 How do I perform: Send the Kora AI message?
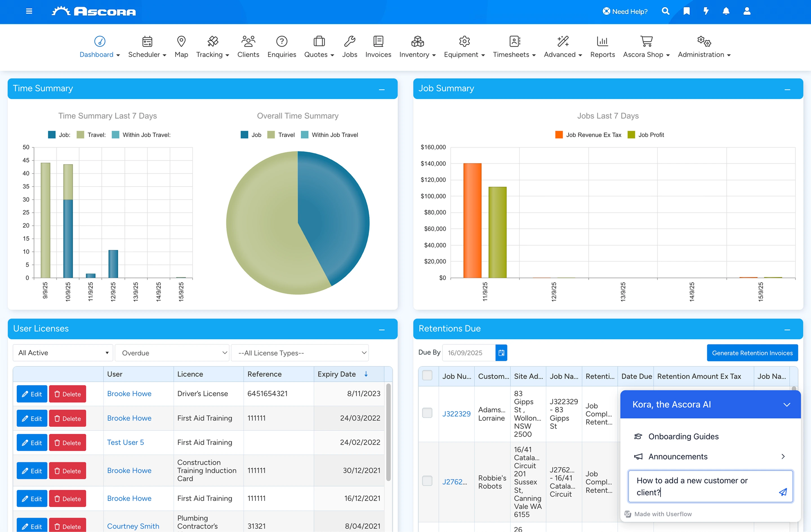[x=783, y=492]
